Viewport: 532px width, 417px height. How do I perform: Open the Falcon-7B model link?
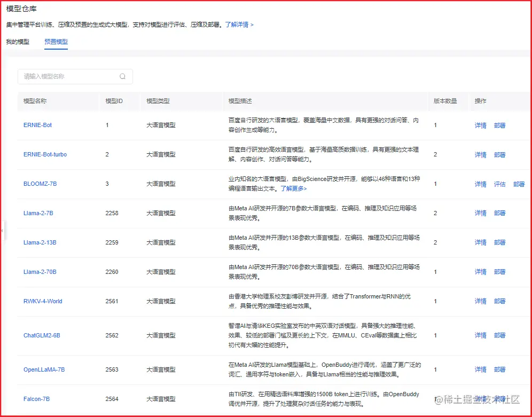(x=37, y=399)
